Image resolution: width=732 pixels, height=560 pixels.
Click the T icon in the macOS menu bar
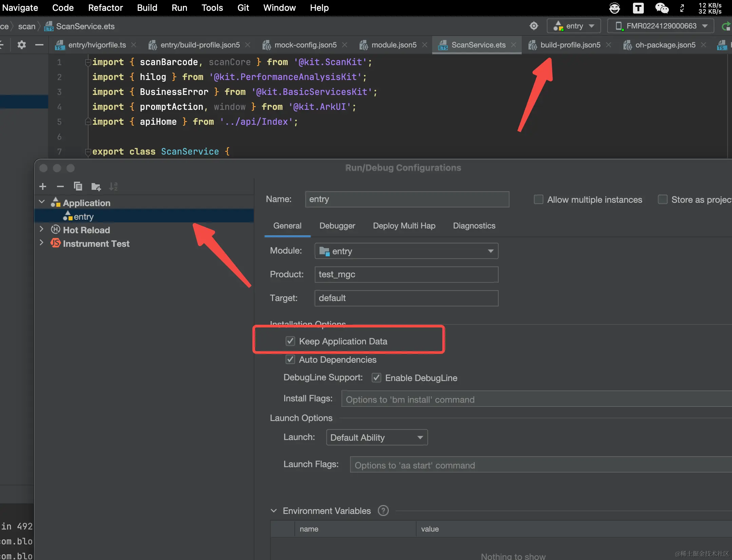point(638,8)
